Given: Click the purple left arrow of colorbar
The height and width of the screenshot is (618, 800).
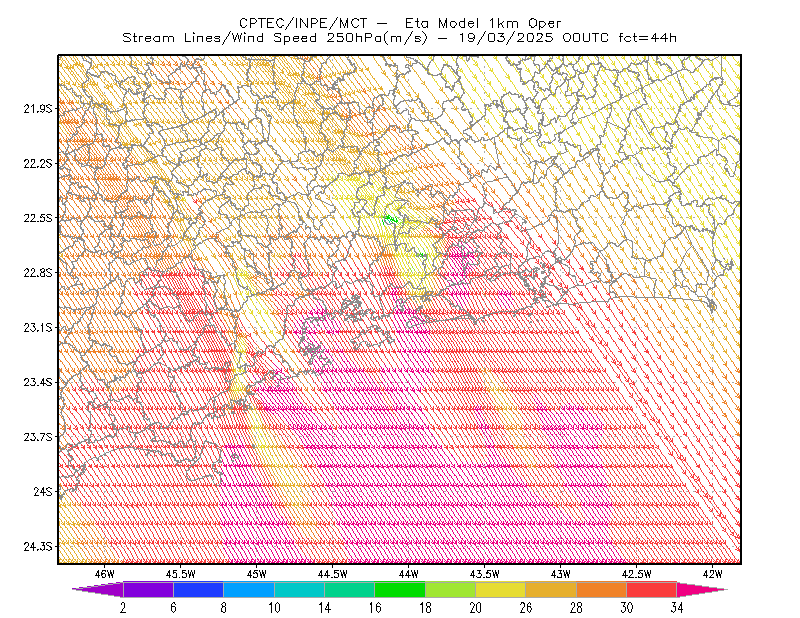Looking at the screenshot, I should [98, 589].
